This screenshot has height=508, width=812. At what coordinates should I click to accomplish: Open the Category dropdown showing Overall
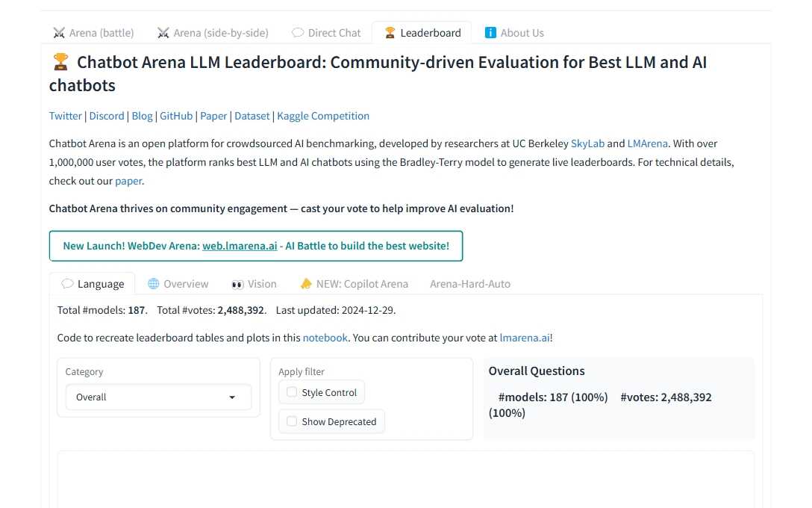(x=158, y=397)
